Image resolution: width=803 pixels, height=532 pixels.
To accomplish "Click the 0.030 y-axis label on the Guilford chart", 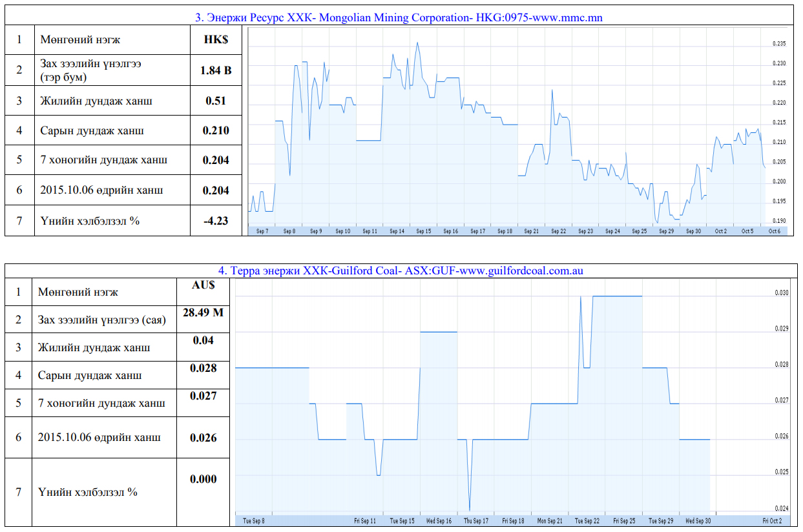I will (x=782, y=293).
